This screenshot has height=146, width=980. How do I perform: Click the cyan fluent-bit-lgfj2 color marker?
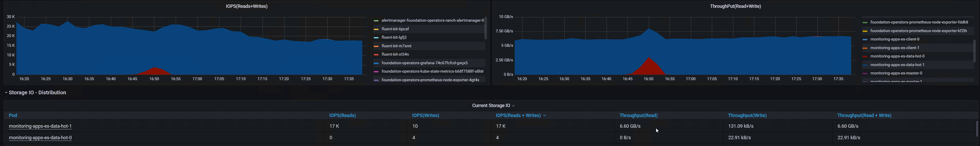point(376,38)
